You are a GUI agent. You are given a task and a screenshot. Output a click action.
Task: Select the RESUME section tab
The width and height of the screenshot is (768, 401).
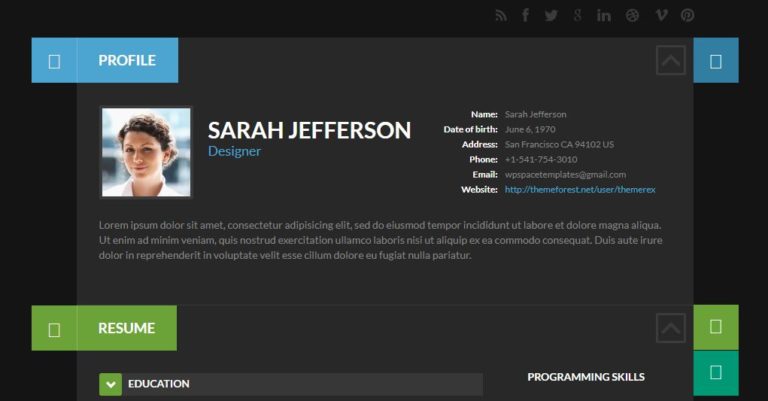pyautogui.click(x=127, y=328)
